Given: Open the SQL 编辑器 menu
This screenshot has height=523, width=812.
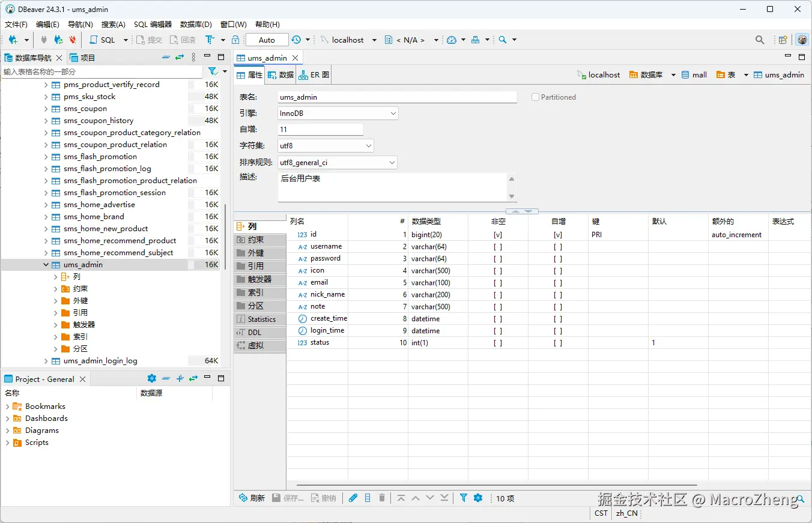Looking at the screenshot, I should [x=153, y=25].
